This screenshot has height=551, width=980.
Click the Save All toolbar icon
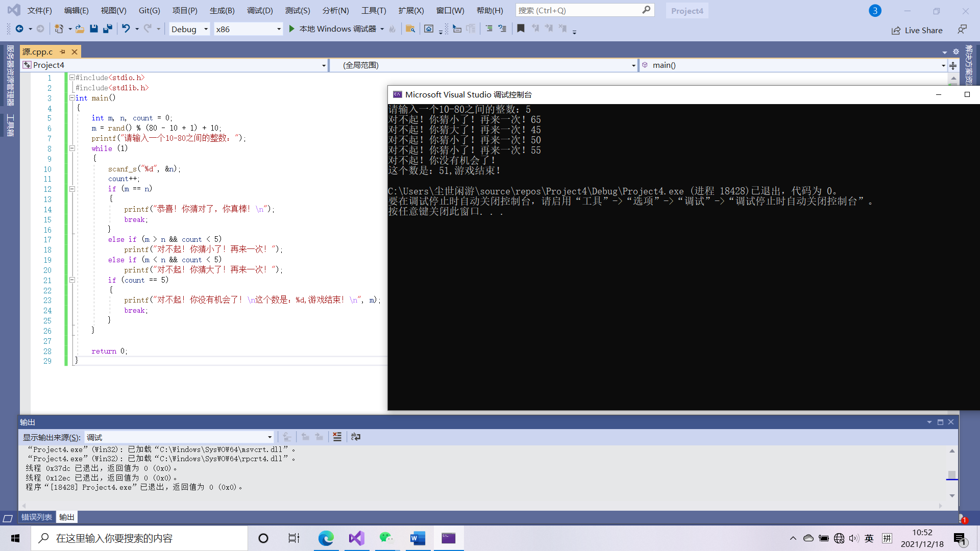107,29
